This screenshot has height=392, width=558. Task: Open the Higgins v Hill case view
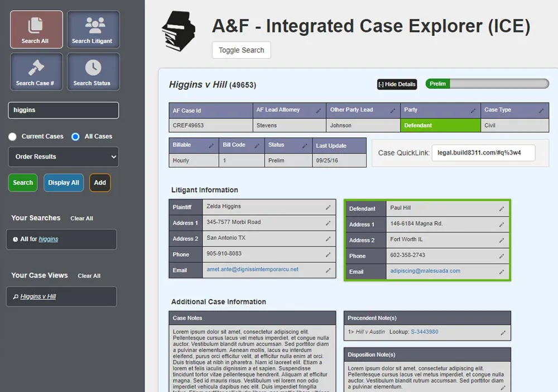[38, 297]
